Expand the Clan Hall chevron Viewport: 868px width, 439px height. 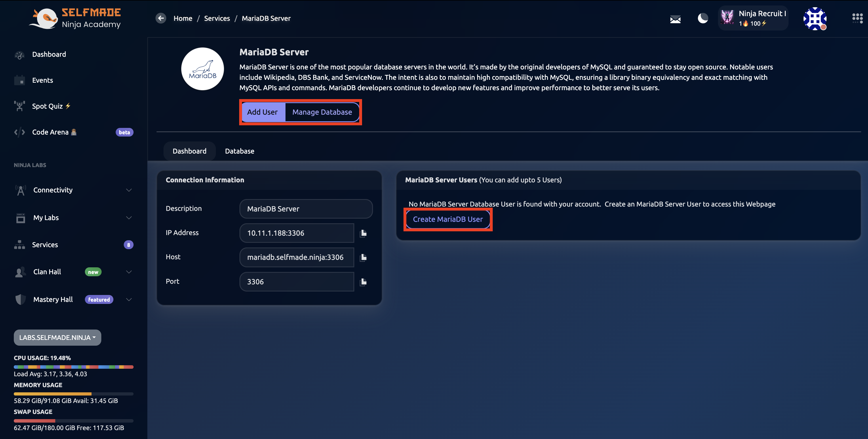pos(129,272)
